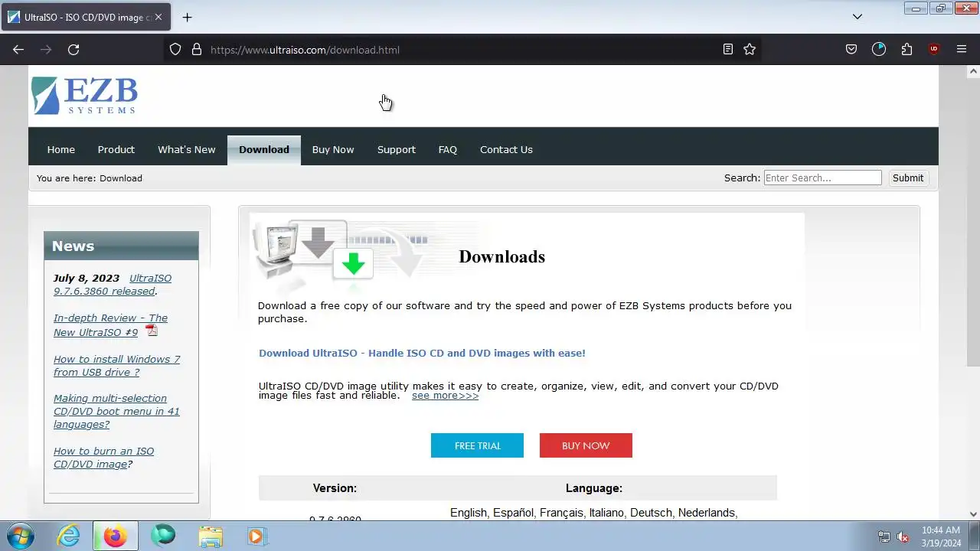Click the taskbar clock showing 10:44 AM
Image resolution: width=980 pixels, height=551 pixels.
pyautogui.click(x=941, y=536)
